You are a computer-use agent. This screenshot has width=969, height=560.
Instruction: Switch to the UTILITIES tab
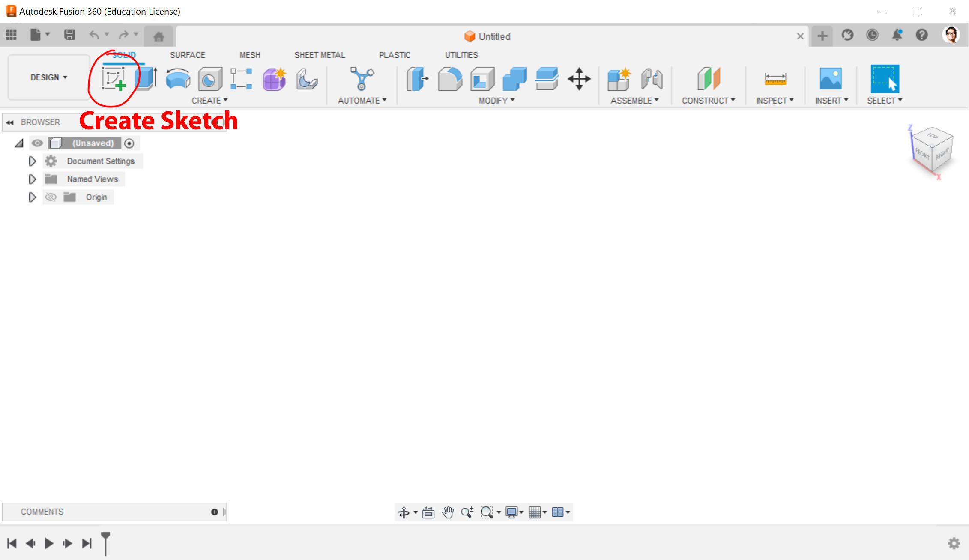point(461,55)
